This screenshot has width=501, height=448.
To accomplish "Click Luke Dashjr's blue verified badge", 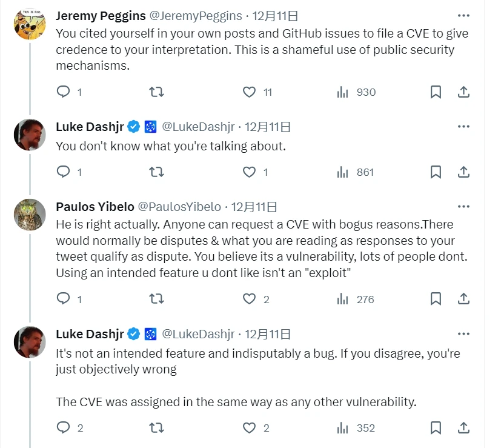I will (x=133, y=127).
